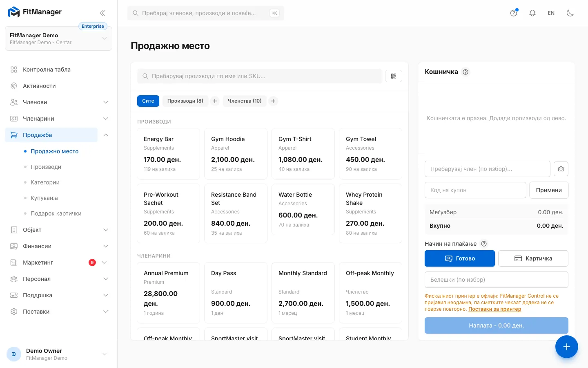Expand the Финансии section chevron

[x=106, y=246]
